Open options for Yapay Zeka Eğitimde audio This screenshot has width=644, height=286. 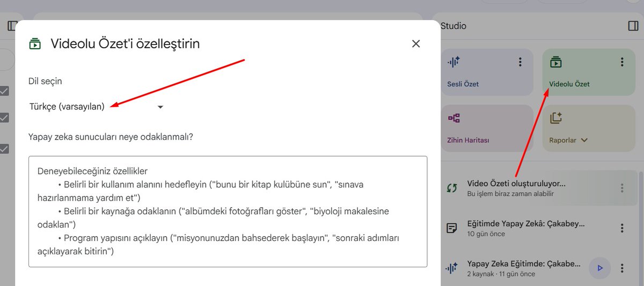click(622, 268)
